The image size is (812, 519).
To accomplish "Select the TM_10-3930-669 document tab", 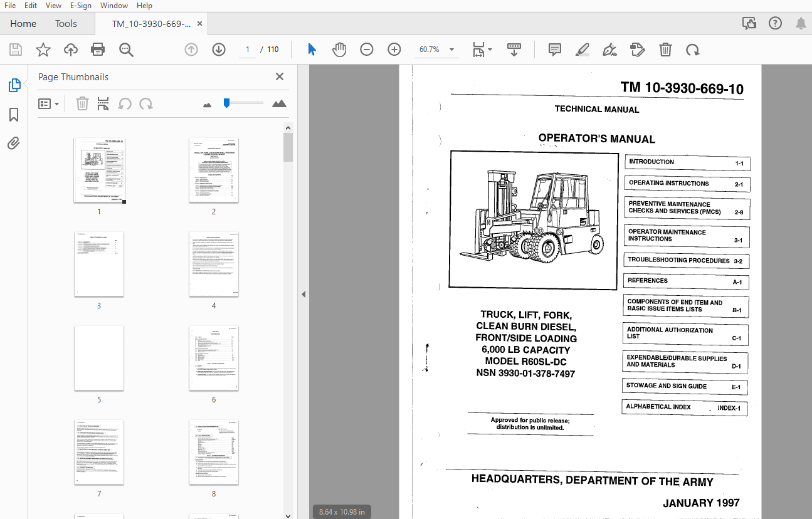I will [151, 24].
